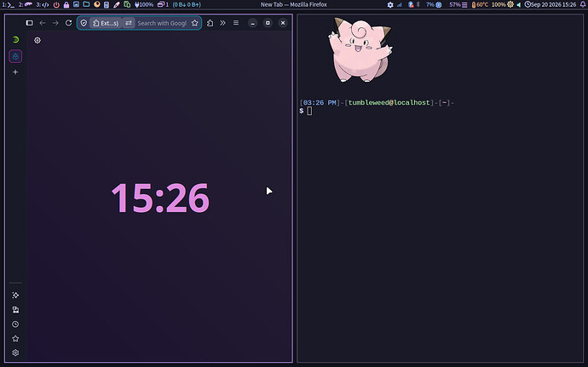Open sidebar customize gear at bottom
Screen dimensions: 588x367
15,353
